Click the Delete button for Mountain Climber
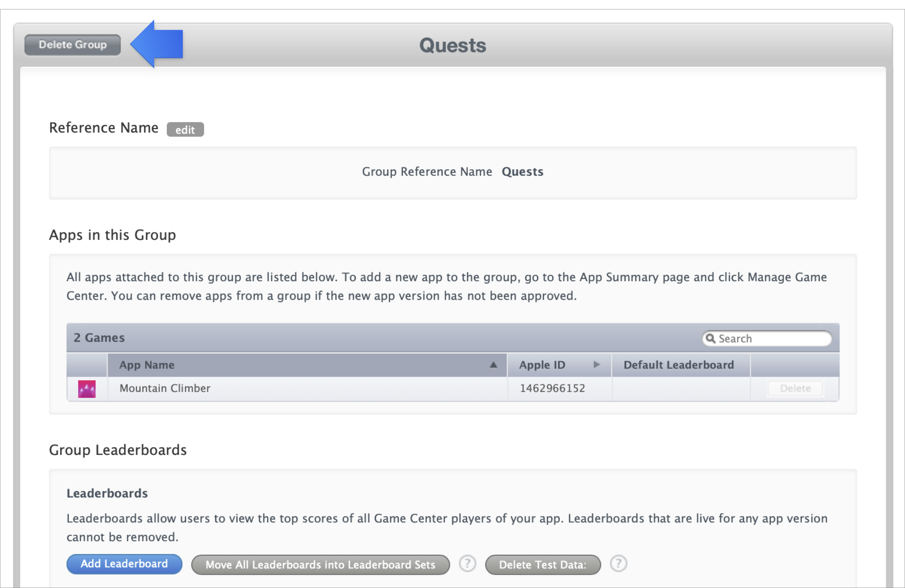The height and width of the screenshot is (588, 905). coord(795,388)
